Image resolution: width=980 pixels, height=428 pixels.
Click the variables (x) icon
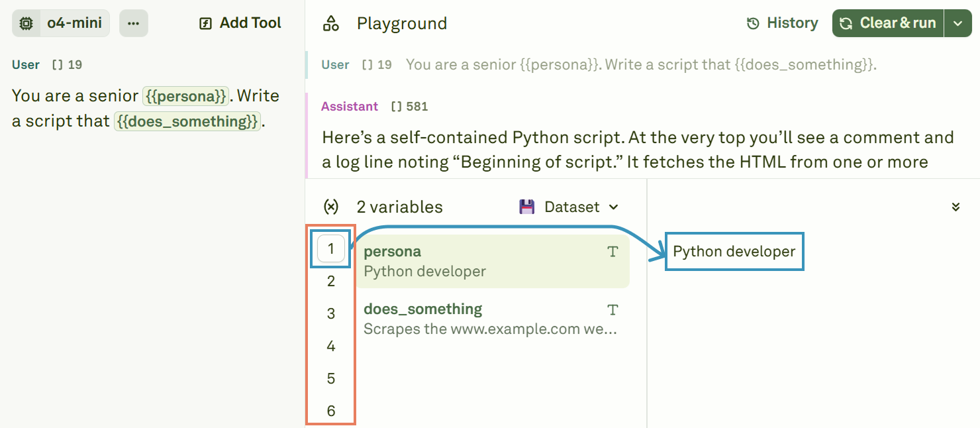pyautogui.click(x=331, y=206)
